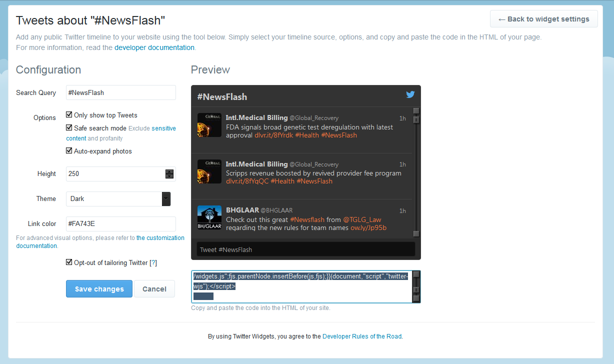Open the avatar of the FDA signals tweet
Screen dimensions: 614x364
(x=209, y=125)
